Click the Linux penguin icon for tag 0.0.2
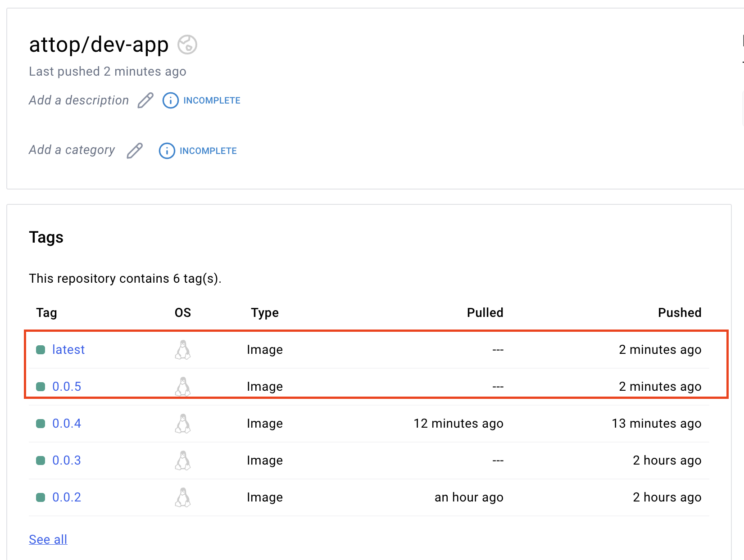Image resolution: width=744 pixels, height=560 pixels. pyautogui.click(x=183, y=497)
